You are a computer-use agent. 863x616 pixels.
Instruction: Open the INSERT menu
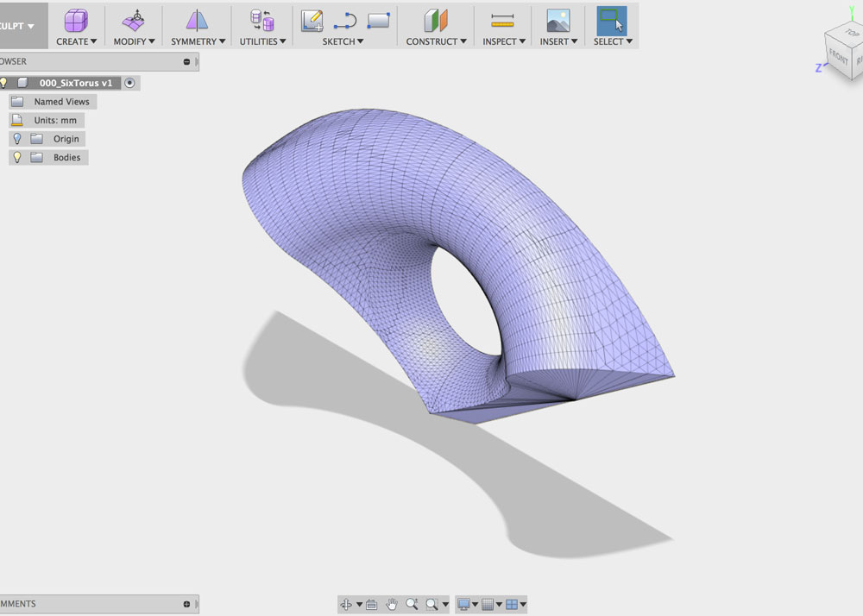point(558,41)
